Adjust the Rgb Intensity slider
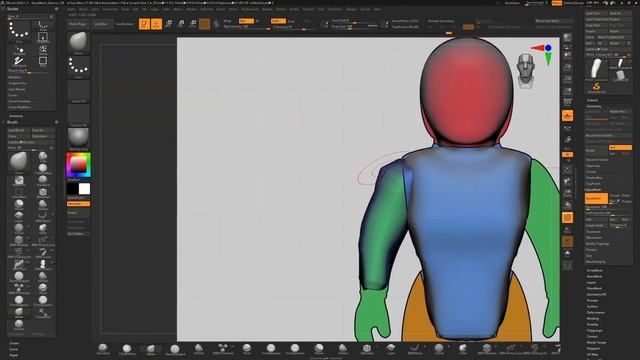640x360 pixels. (247, 27)
